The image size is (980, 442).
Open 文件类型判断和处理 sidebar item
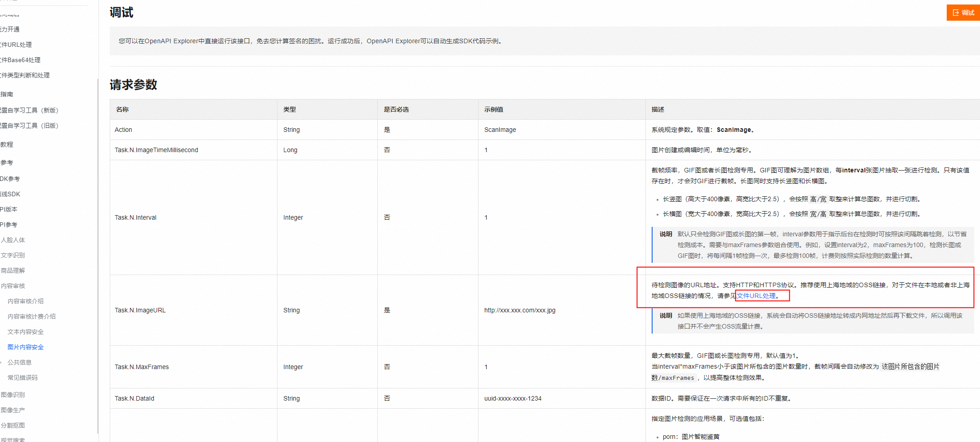(x=25, y=75)
